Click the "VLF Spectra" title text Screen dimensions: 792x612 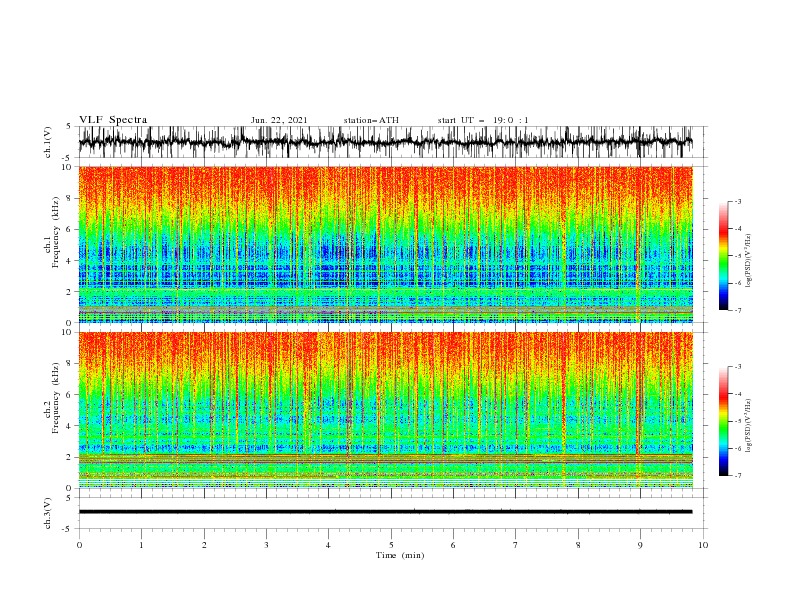pos(113,120)
